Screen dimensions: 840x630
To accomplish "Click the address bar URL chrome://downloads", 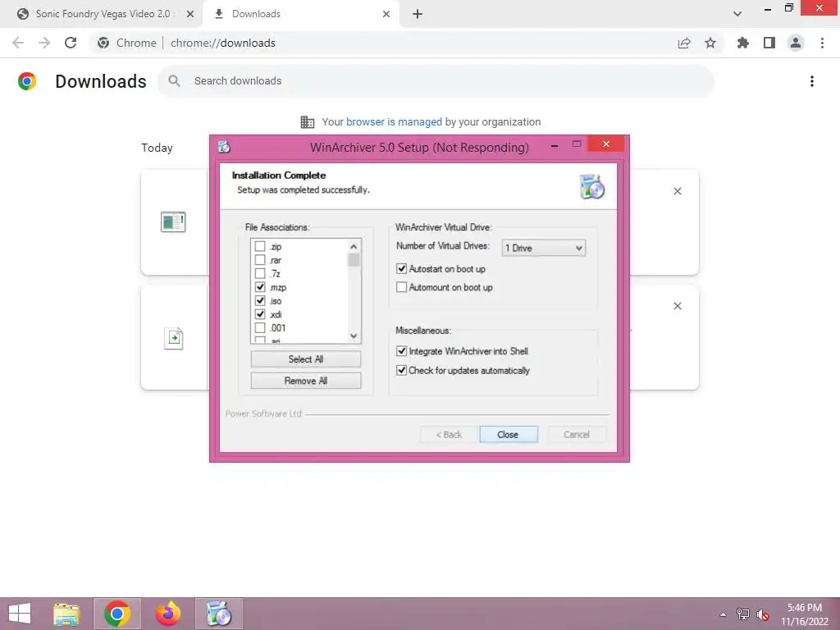I will (223, 43).
